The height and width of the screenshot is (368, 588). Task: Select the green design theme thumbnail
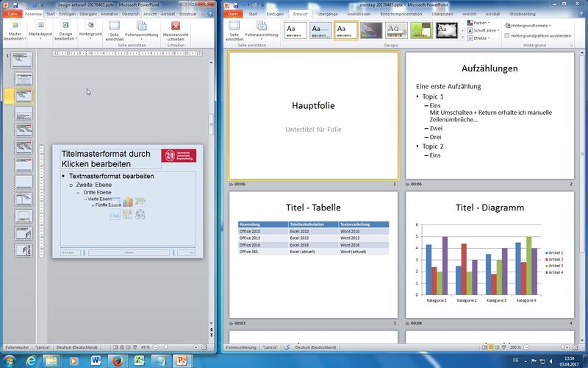pyautogui.click(x=421, y=29)
